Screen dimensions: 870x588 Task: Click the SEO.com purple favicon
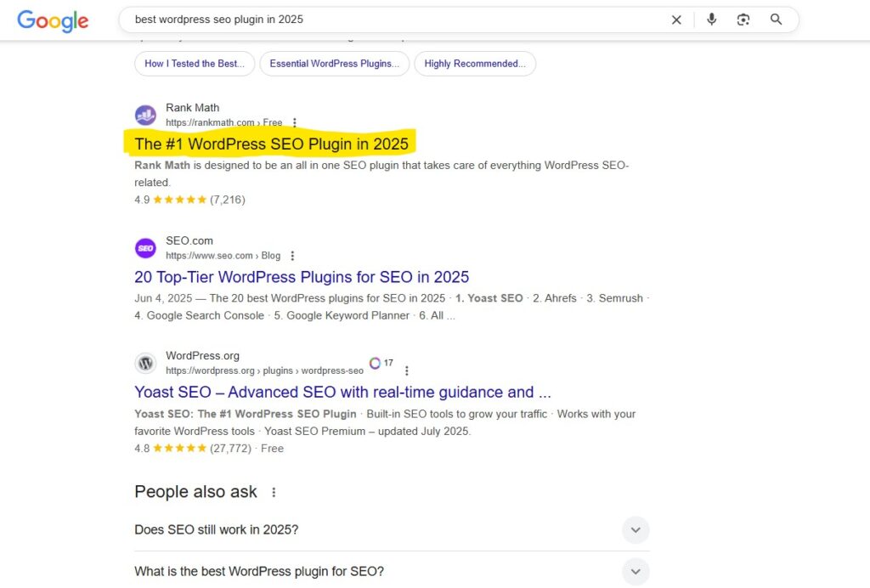click(145, 248)
